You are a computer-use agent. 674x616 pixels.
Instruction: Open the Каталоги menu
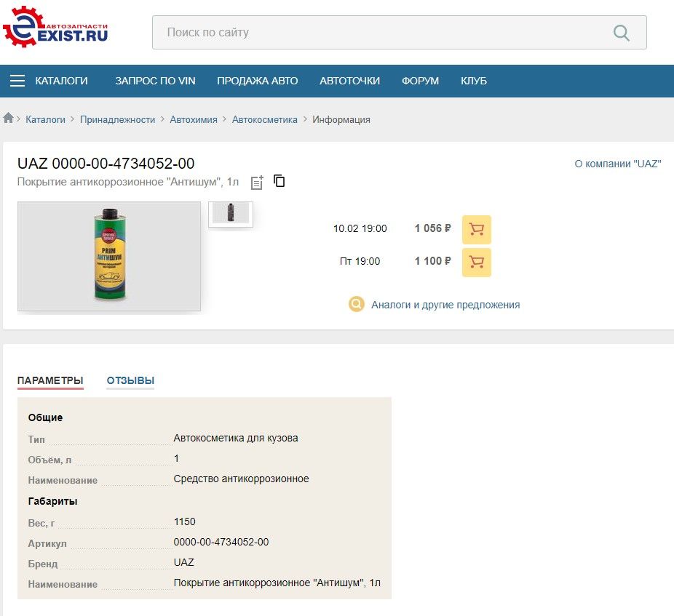(x=61, y=81)
